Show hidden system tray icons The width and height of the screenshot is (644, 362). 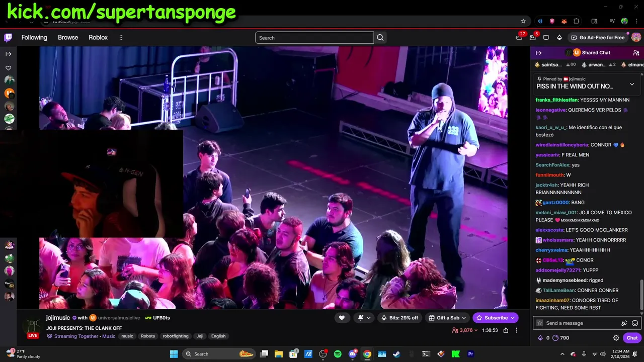pyautogui.click(x=562, y=354)
